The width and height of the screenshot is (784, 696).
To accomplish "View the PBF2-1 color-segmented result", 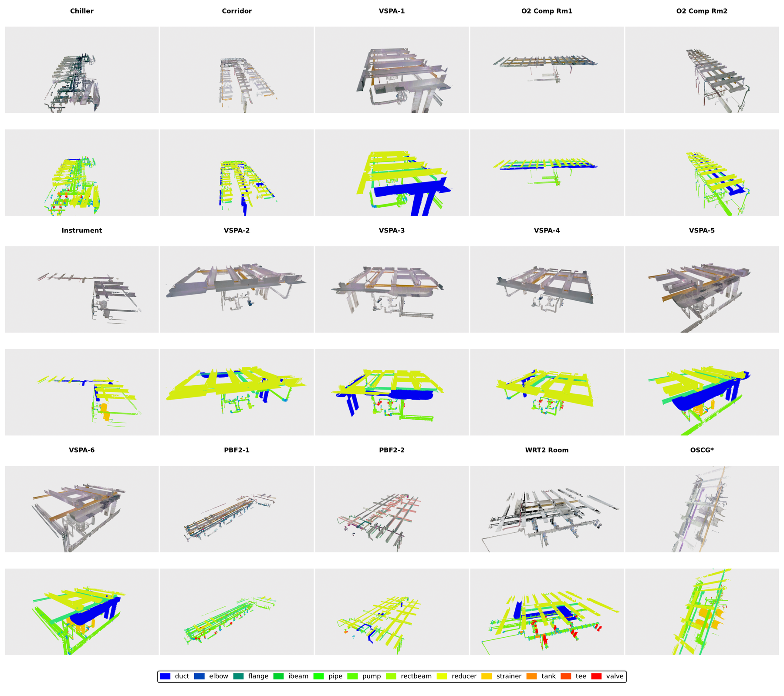I will click(x=237, y=612).
